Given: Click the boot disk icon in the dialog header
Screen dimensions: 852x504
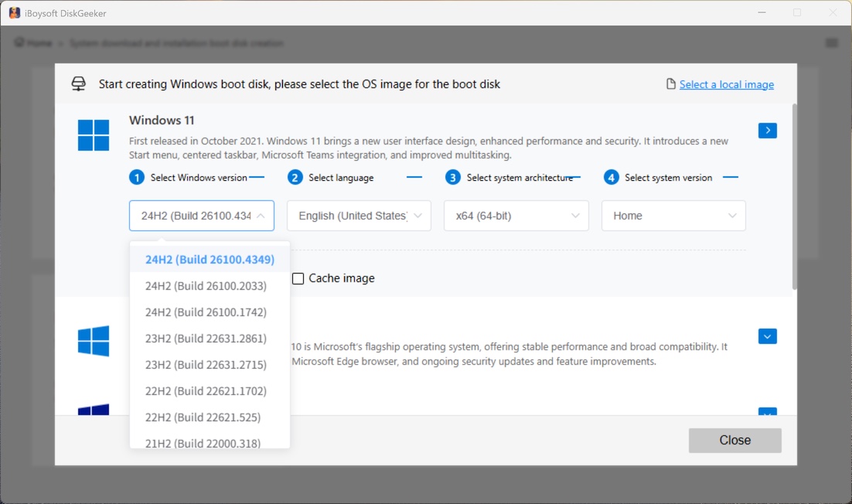Looking at the screenshot, I should point(78,83).
